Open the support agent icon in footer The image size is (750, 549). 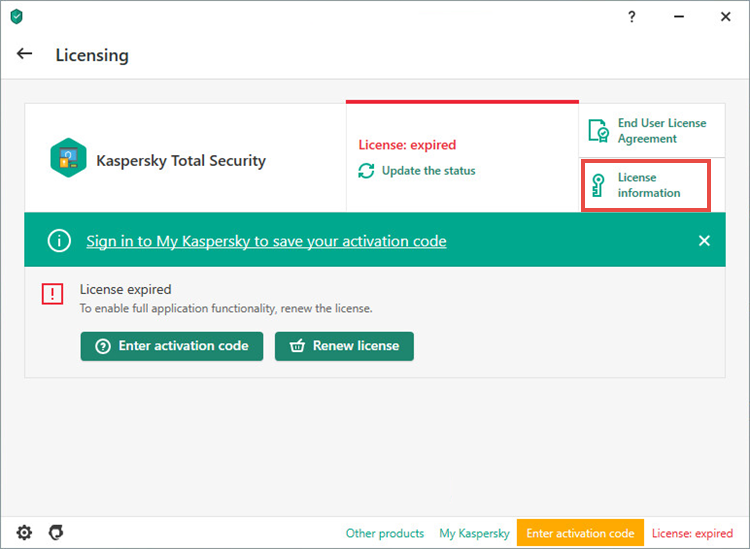(56, 532)
